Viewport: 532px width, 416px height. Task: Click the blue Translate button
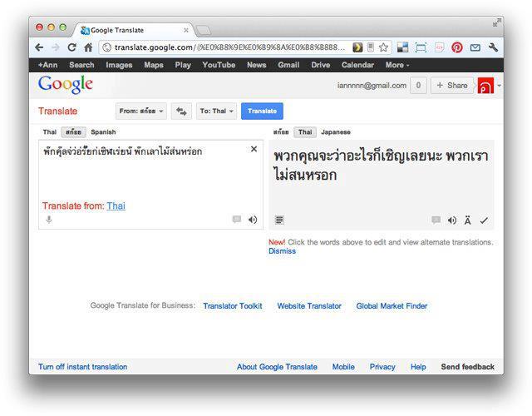coord(262,111)
